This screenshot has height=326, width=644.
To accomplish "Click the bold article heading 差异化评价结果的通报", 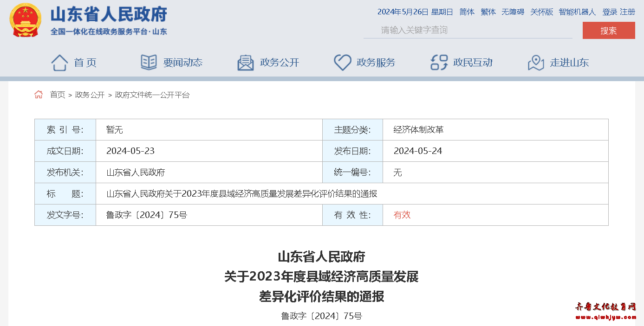I will click(322, 296).
